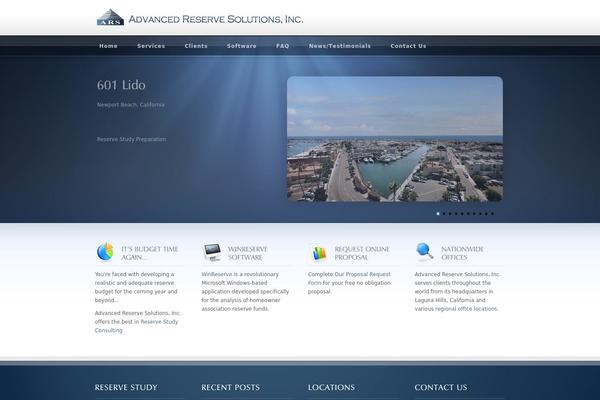Screen dimensions: 600x400
Task: Click the 601 Lido slide title
Action: coord(121,85)
